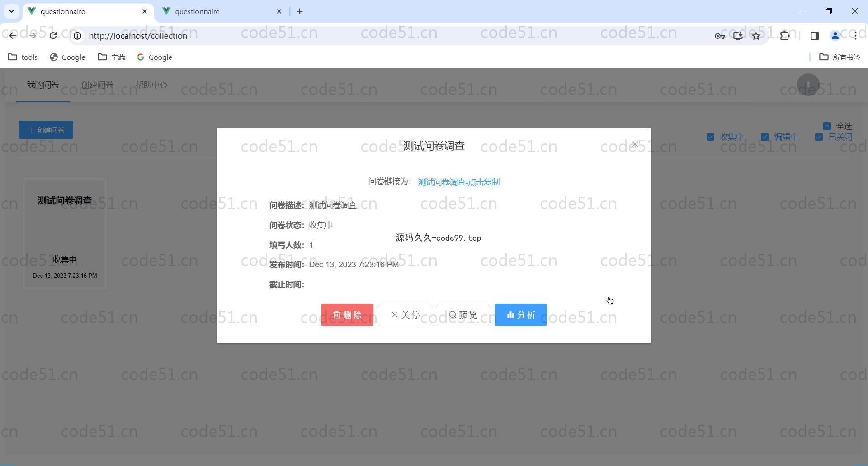Uncheck the 已关闭 filter checkbox
The image size is (868, 466).
pyautogui.click(x=819, y=137)
